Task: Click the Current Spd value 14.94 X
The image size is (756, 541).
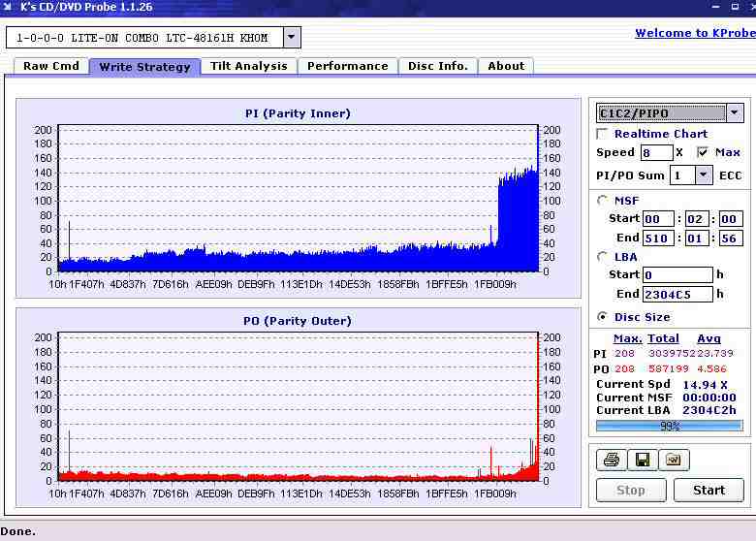Action: pyautogui.click(x=705, y=385)
